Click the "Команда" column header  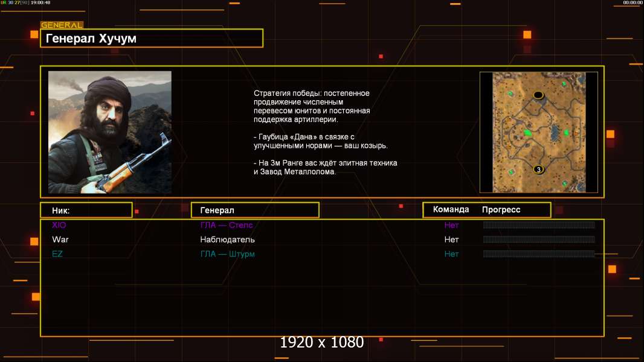(x=451, y=209)
